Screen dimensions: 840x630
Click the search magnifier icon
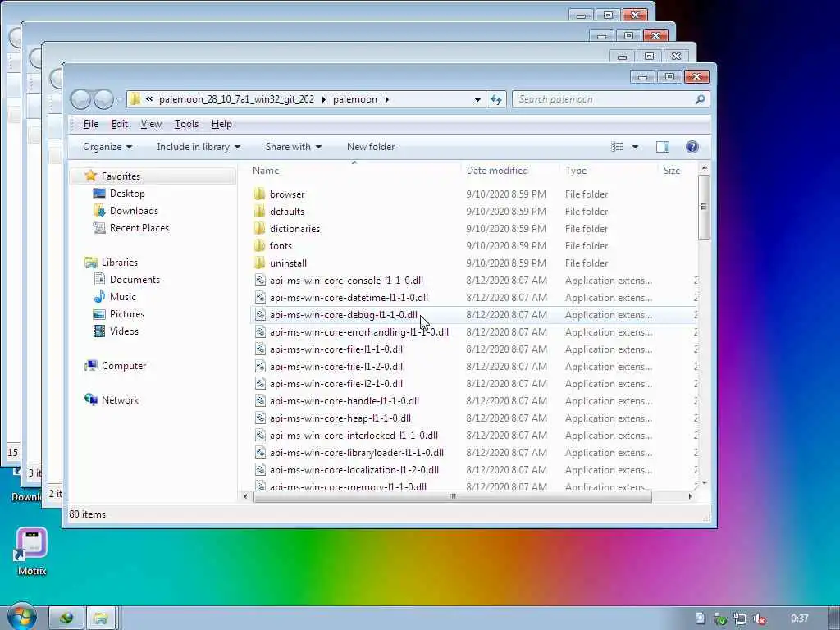tap(700, 99)
